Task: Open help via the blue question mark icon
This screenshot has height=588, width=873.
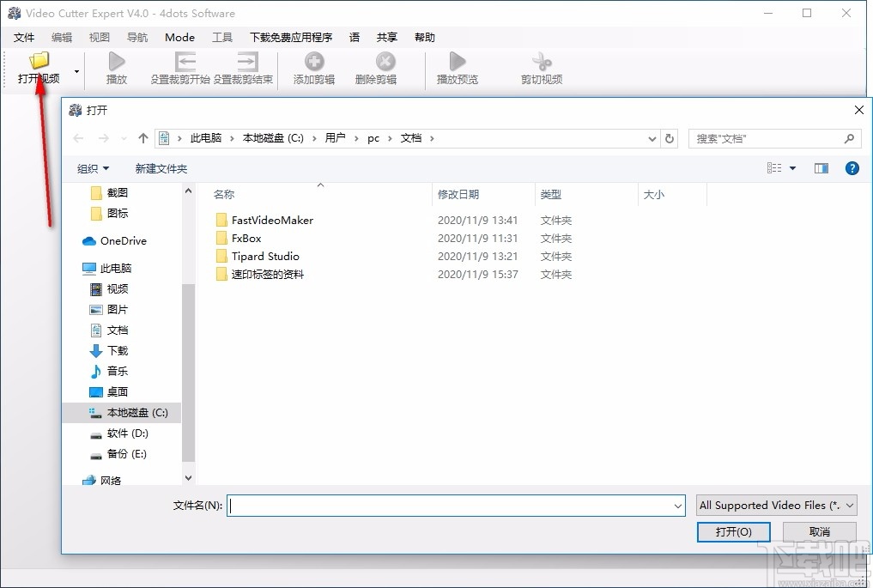Action: [852, 168]
